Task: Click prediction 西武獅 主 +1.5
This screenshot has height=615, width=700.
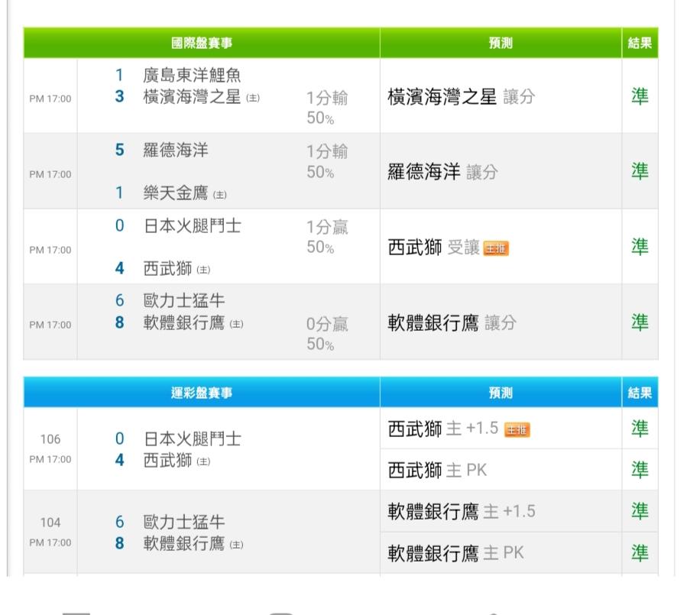Action: [x=443, y=429]
